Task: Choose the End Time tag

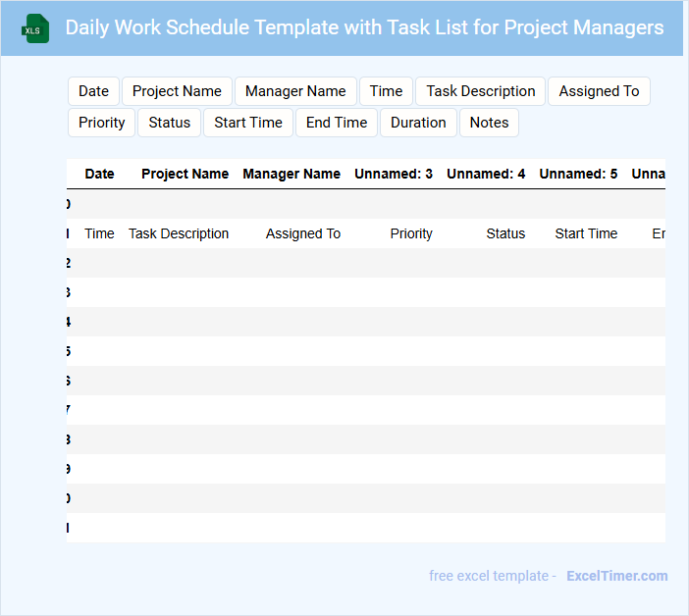Action: (337, 123)
